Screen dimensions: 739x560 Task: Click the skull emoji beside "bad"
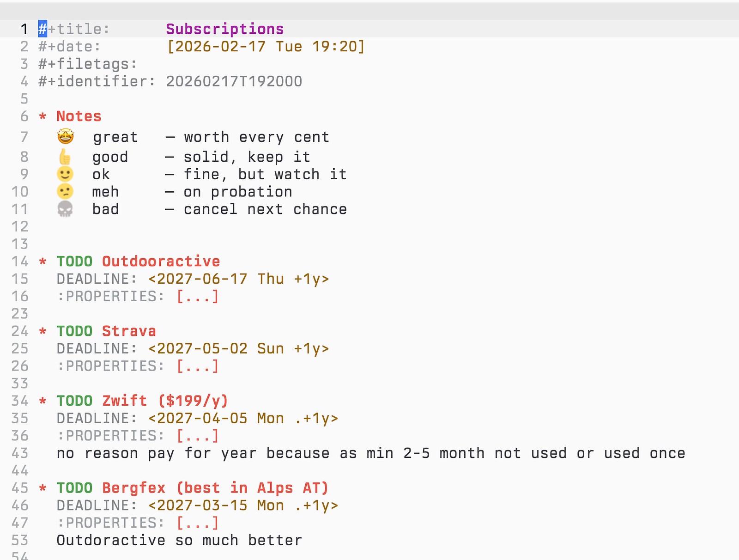[65, 209]
